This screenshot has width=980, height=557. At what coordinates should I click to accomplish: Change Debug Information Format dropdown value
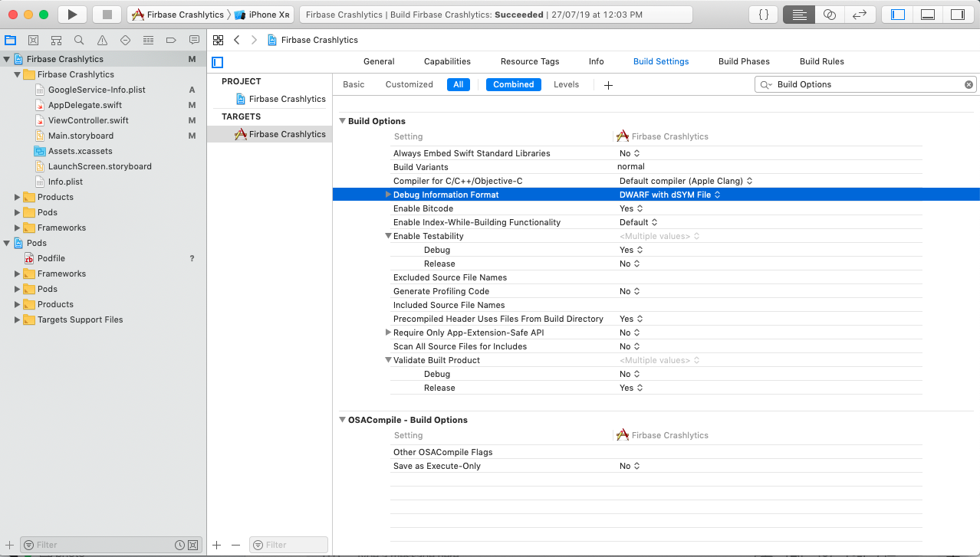pyautogui.click(x=669, y=195)
